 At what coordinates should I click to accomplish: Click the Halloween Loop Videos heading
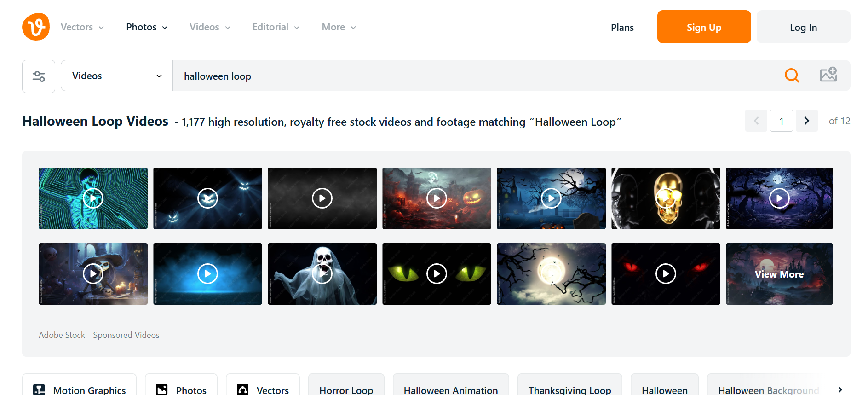pyautogui.click(x=95, y=121)
